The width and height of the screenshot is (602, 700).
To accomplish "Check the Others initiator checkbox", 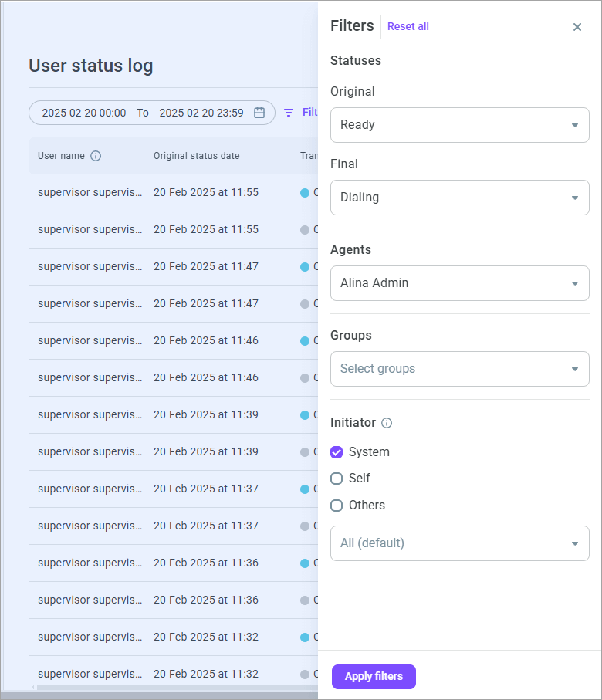I will pos(337,506).
